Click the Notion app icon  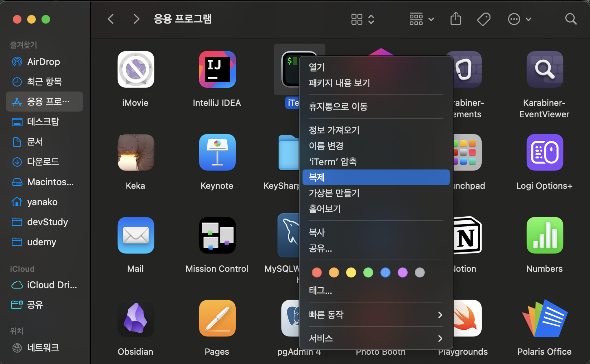click(x=467, y=235)
